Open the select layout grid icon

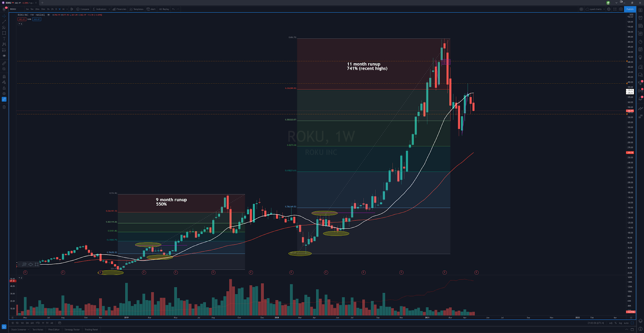point(581,9)
